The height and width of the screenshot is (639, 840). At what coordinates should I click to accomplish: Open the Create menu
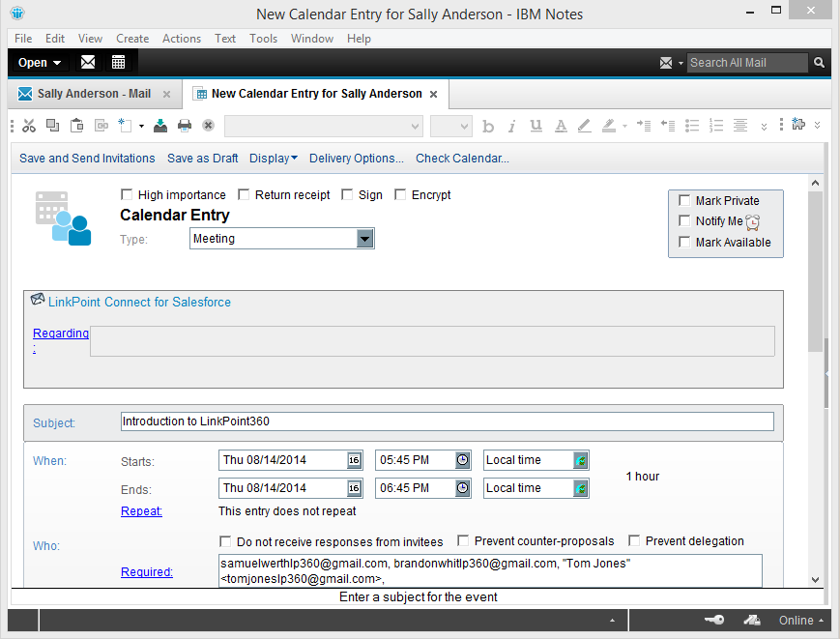click(132, 39)
